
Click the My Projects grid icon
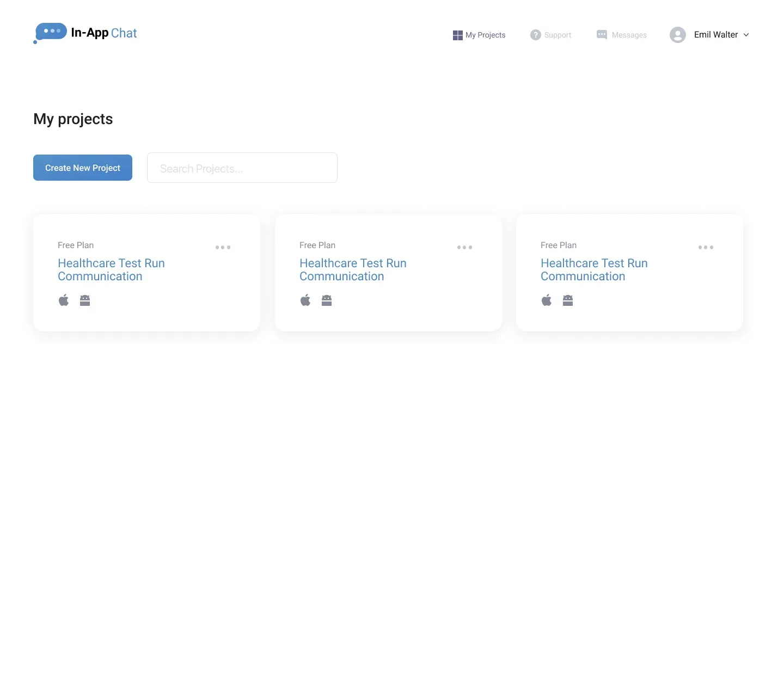click(458, 35)
